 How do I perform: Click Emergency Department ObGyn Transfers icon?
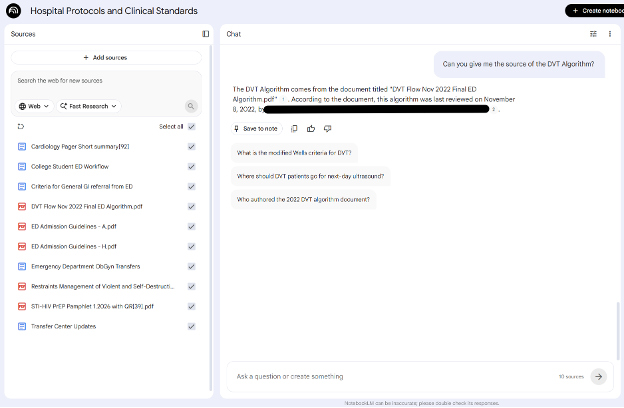click(22, 266)
